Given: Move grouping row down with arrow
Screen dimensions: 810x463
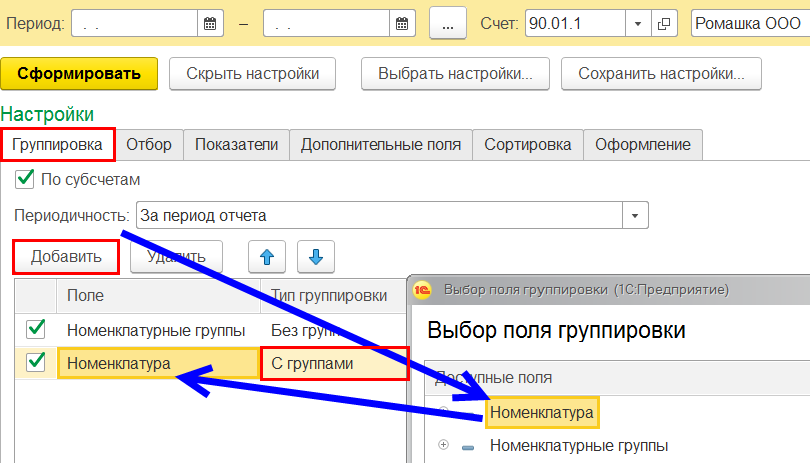Looking at the screenshot, I should point(316,257).
